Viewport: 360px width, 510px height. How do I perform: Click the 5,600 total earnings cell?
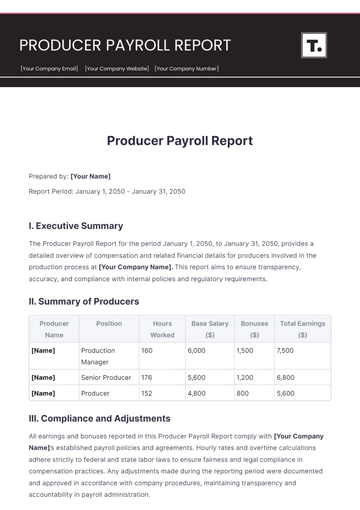click(302, 393)
